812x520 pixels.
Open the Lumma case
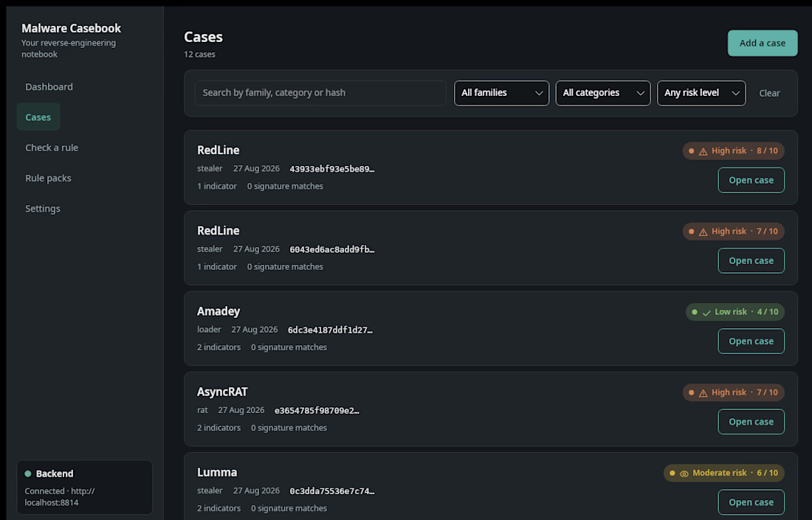pyautogui.click(x=751, y=502)
